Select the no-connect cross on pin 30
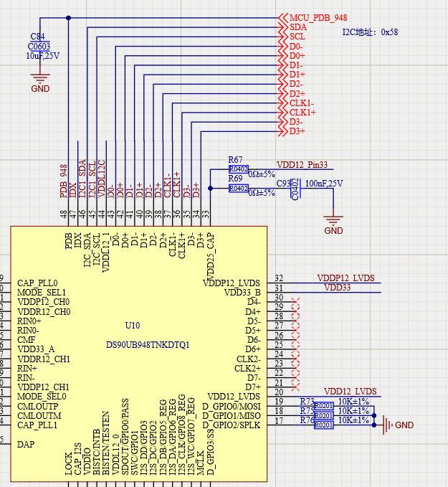Image resolution: width=448 pixels, height=487 pixels. tap(295, 301)
